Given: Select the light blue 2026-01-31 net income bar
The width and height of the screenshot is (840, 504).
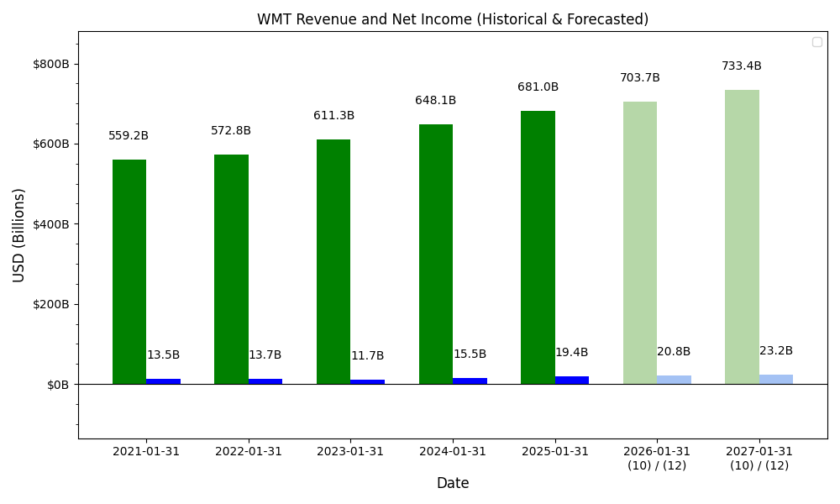Looking at the screenshot, I should tap(674, 380).
